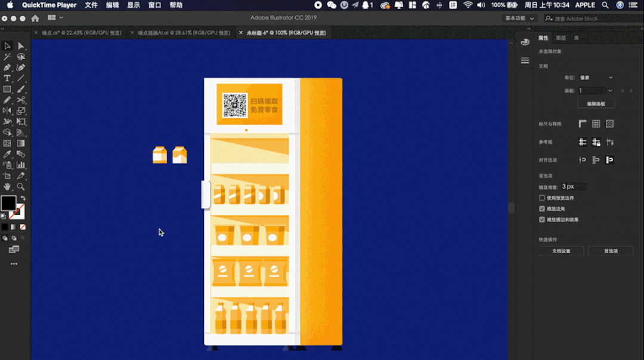Screen dimensions: 644x360
Task: Open the 编辑 menu
Action: (113, 5)
